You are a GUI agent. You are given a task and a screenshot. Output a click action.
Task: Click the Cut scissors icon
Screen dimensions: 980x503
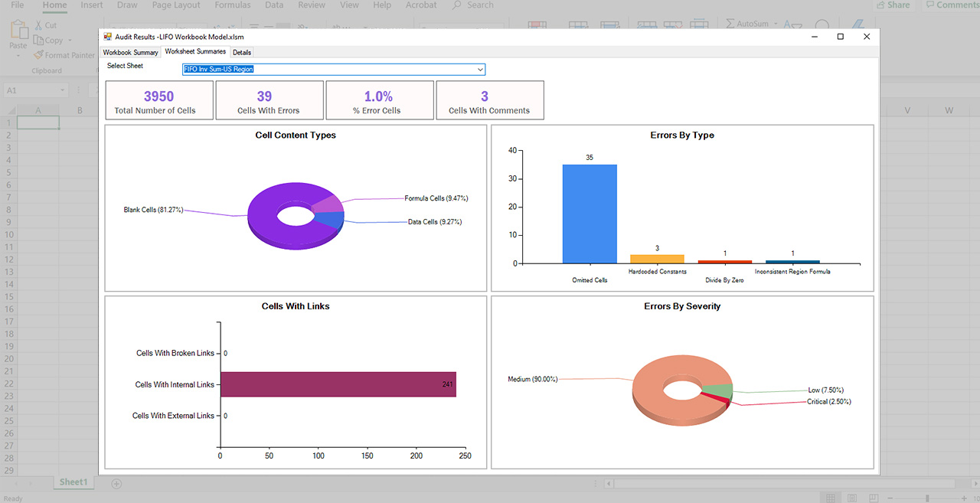(40, 25)
